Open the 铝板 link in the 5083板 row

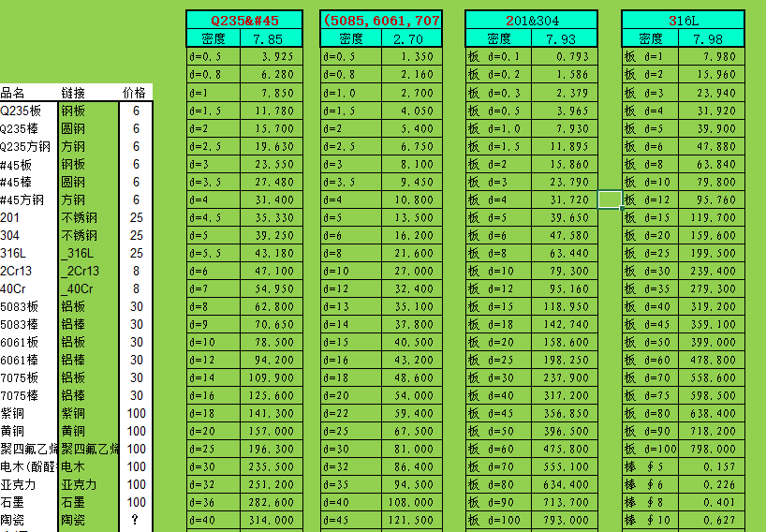point(73,307)
